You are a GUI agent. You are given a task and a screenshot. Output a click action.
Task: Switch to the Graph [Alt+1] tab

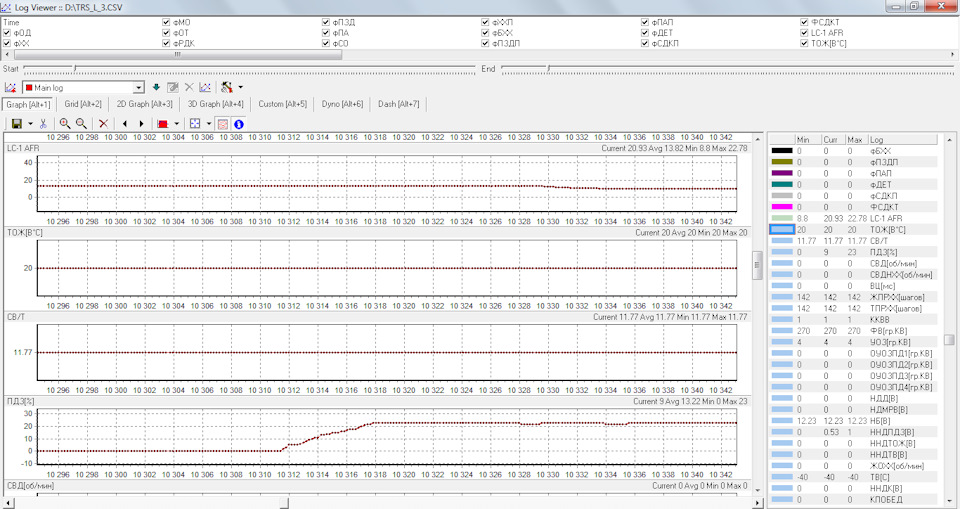(x=28, y=104)
